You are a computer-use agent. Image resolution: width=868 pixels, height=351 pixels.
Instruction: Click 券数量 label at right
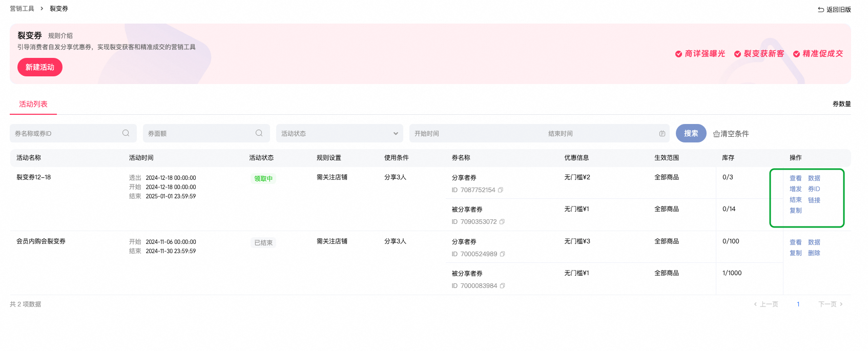(x=842, y=104)
